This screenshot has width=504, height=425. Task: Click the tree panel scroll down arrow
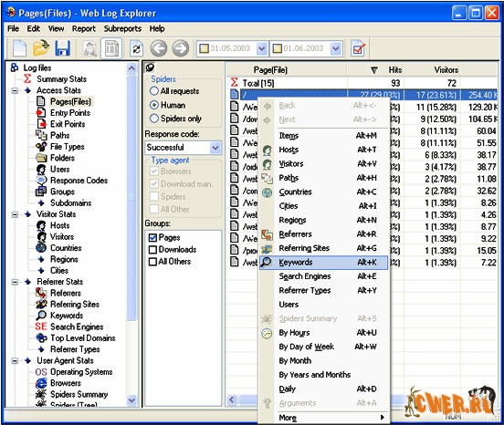click(x=131, y=400)
